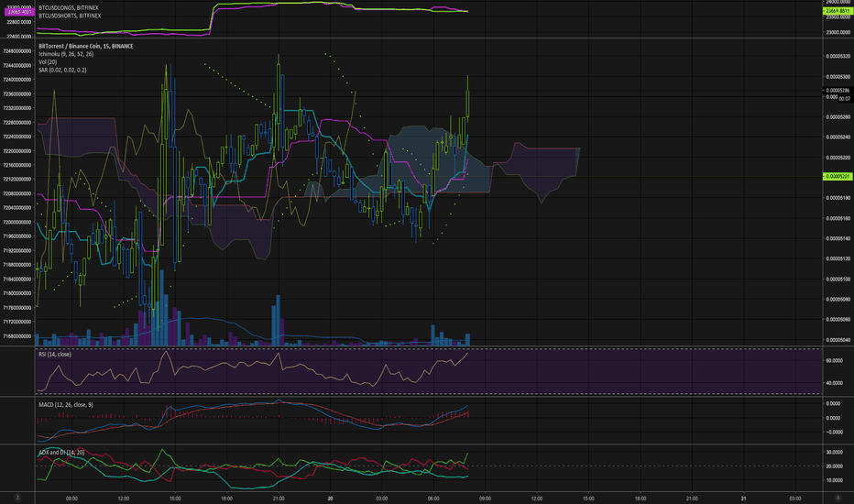Click the first 21:00 time axis label
This screenshot has width=854, height=504.
[279, 499]
